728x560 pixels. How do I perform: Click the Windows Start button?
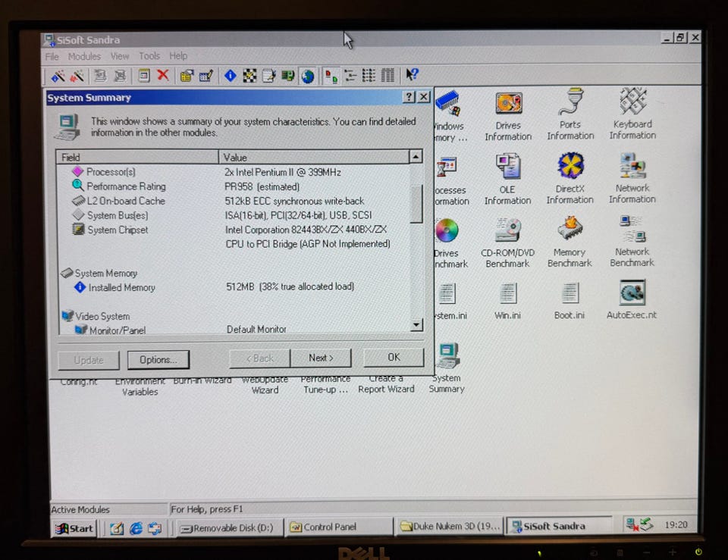74,528
